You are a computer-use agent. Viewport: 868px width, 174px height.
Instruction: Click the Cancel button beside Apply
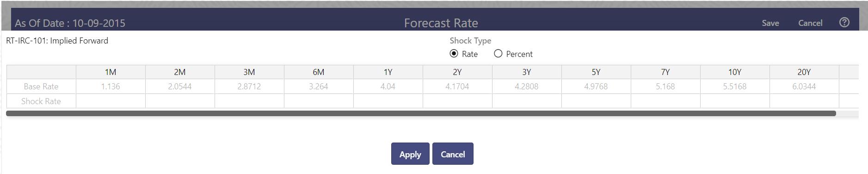pyautogui.click(x=453, y=154)
